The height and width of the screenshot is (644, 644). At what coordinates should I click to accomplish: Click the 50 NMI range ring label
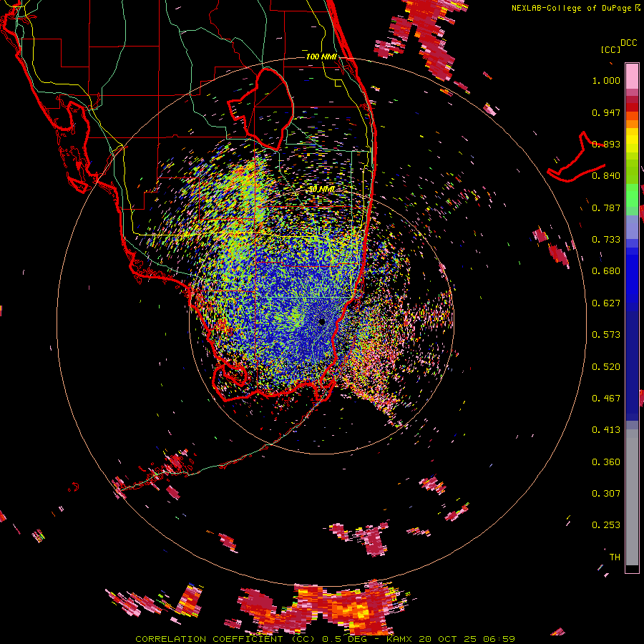click(x=321, y=190)
